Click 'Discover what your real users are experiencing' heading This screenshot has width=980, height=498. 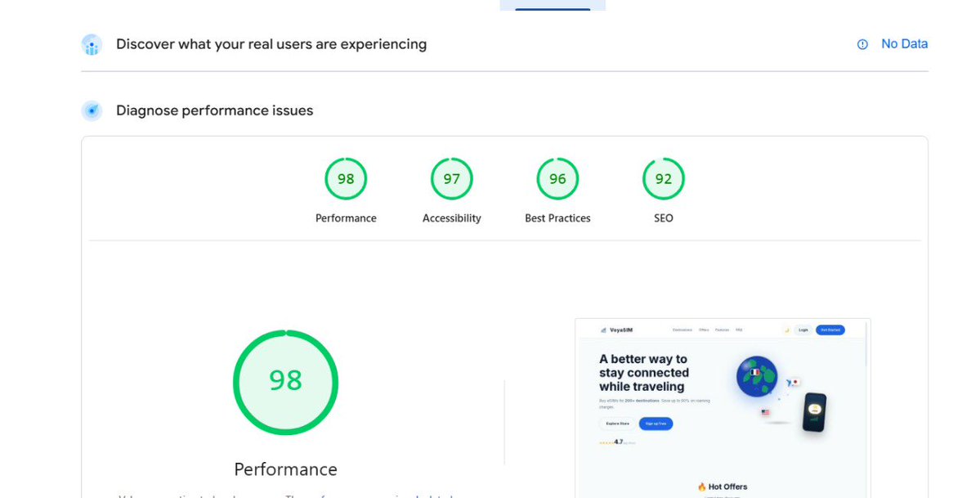point(271,44)
